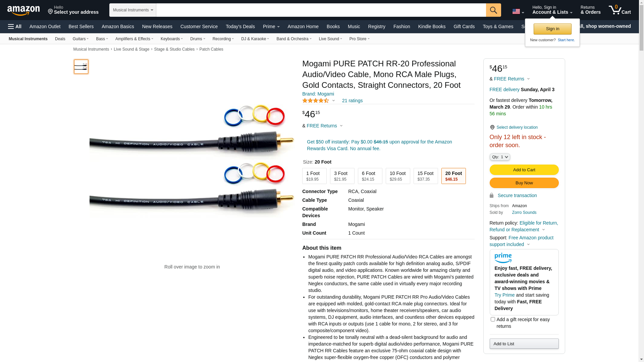Click the delivery location pin icon
644x362 pixels.
[492, 127]
